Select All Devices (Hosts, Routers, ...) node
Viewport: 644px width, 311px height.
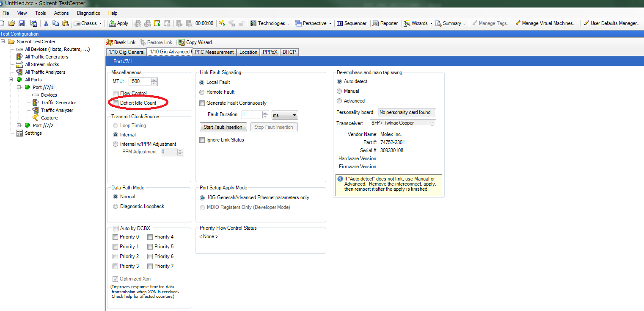pos(57,49)
